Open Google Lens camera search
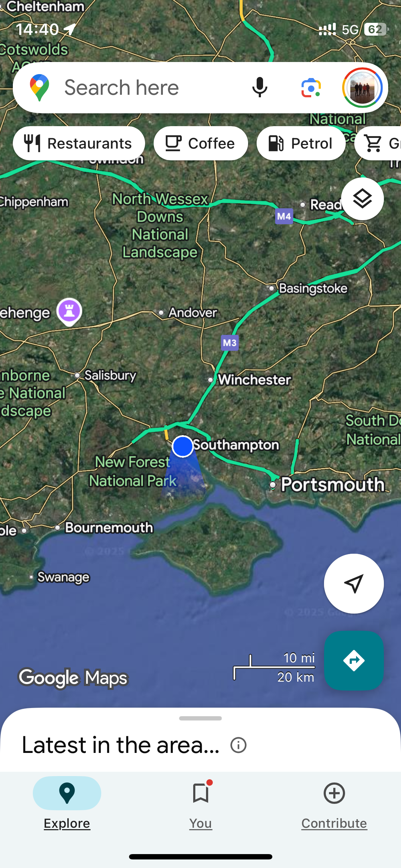 [311, 88]
